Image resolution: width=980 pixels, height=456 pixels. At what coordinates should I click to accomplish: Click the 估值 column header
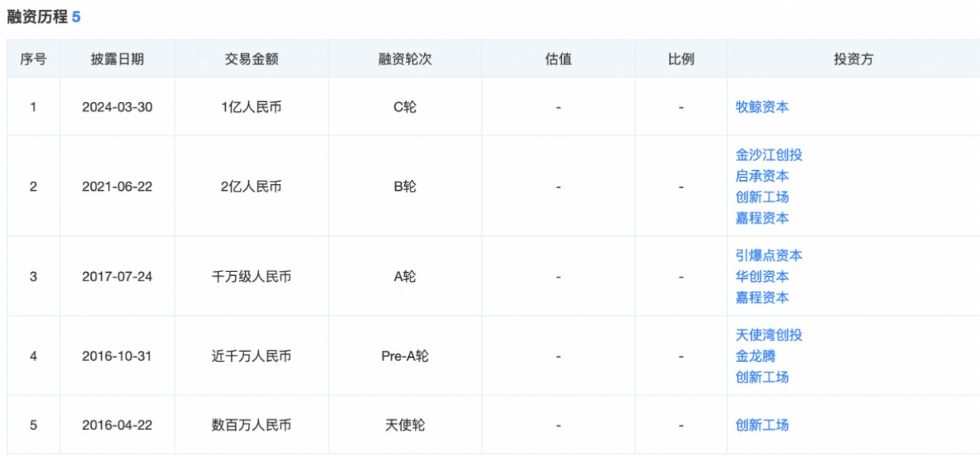pos(558,59)
